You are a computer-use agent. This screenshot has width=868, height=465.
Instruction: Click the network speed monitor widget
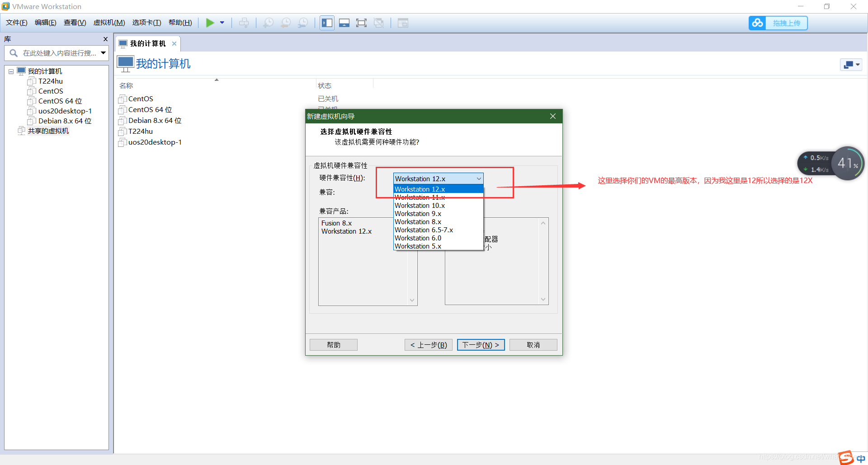coord(831,164)
